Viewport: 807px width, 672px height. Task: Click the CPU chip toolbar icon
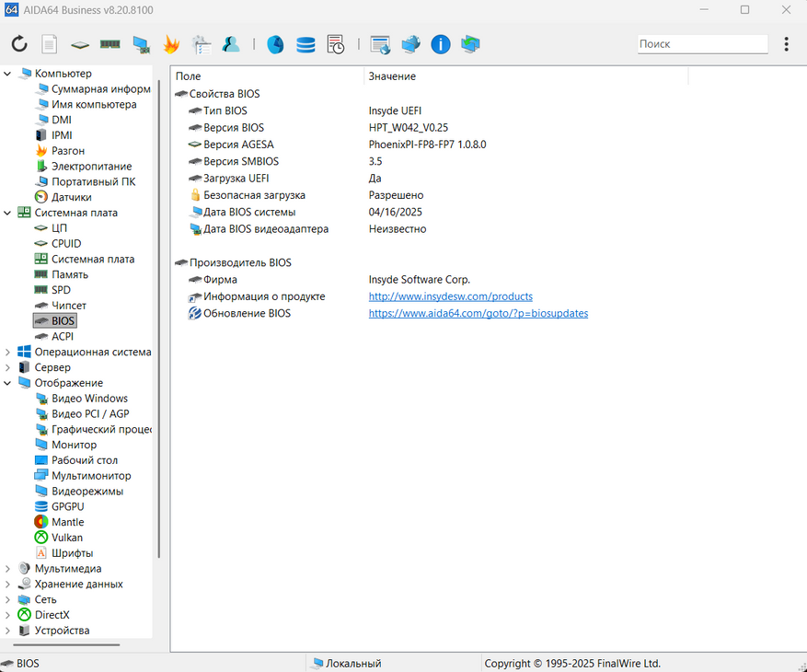(x=80, y=45)
